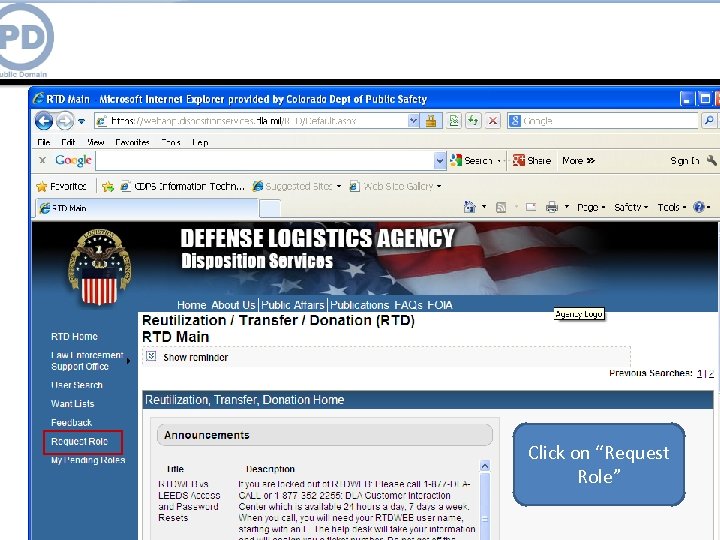Open the View menu
The image size is (720, 540).
click(x=96, y=142)
